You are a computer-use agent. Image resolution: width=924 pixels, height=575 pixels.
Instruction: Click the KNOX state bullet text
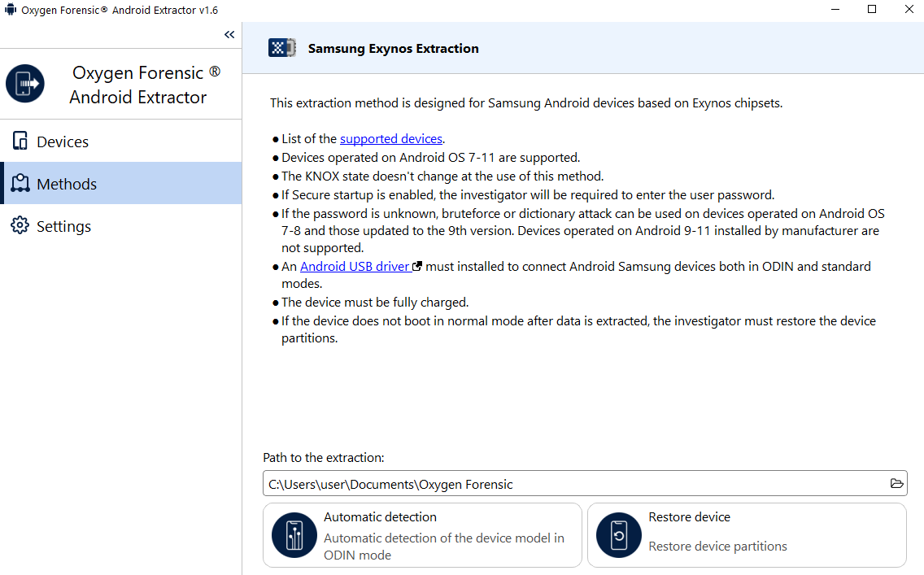[442, 176]
